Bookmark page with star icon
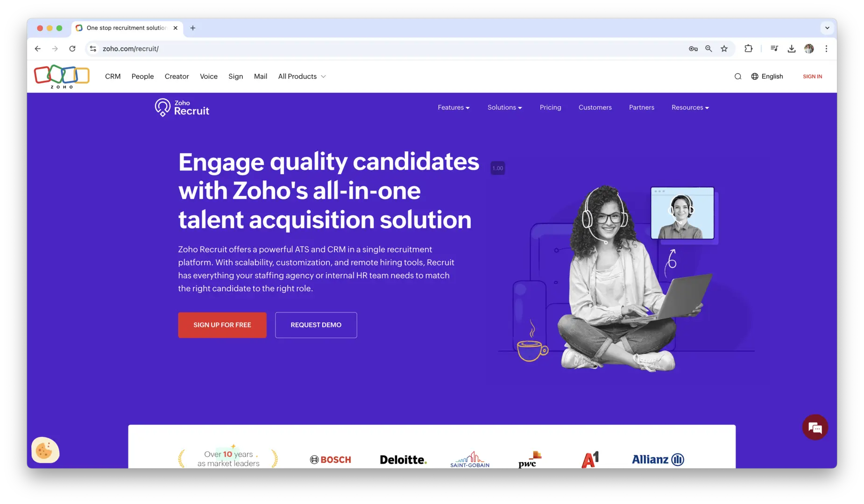This screenshot has width=864, height=504. [724, 49]
